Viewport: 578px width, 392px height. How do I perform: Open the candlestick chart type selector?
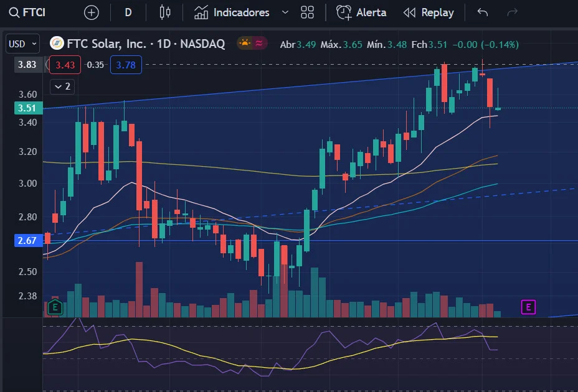click(165, 12)
